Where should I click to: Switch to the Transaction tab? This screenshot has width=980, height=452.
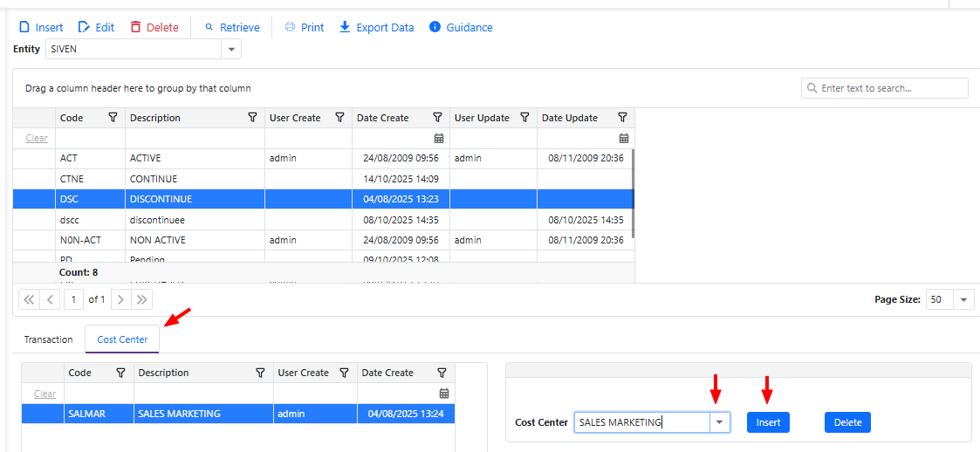pos(49,339)
